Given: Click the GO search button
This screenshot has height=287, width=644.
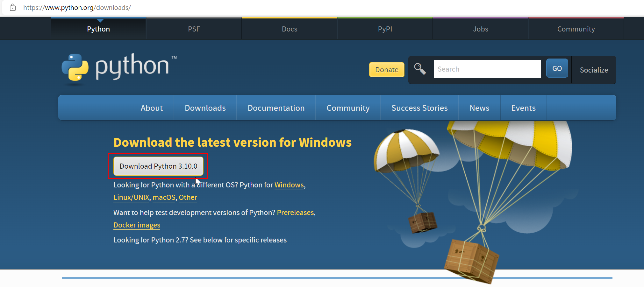Looking at the screenshot, I should click(557, 68).
